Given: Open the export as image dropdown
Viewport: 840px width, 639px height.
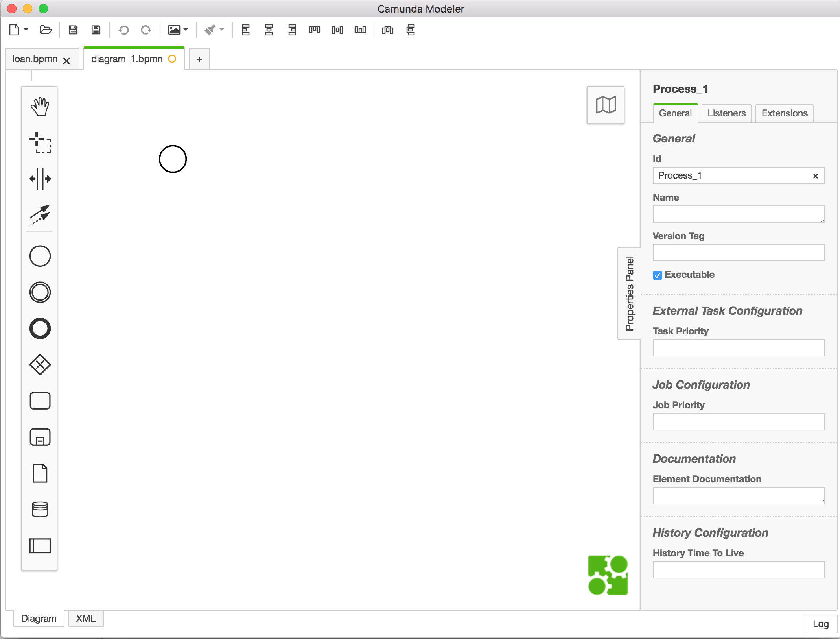Looking at the screenshot, I should [178, 30].
